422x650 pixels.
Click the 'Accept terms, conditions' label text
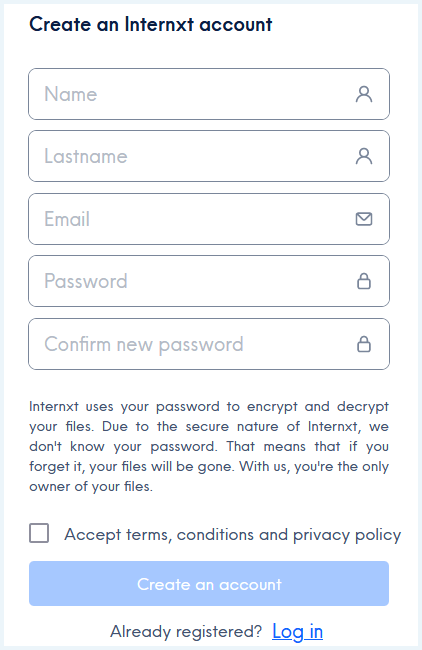pyautogui.click(x=159, y=535)
